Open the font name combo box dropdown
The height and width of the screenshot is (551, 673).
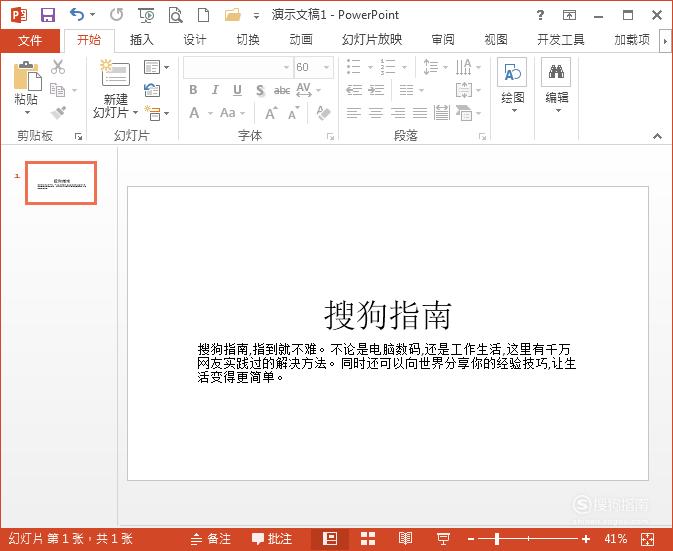click(x=286, y=67)
